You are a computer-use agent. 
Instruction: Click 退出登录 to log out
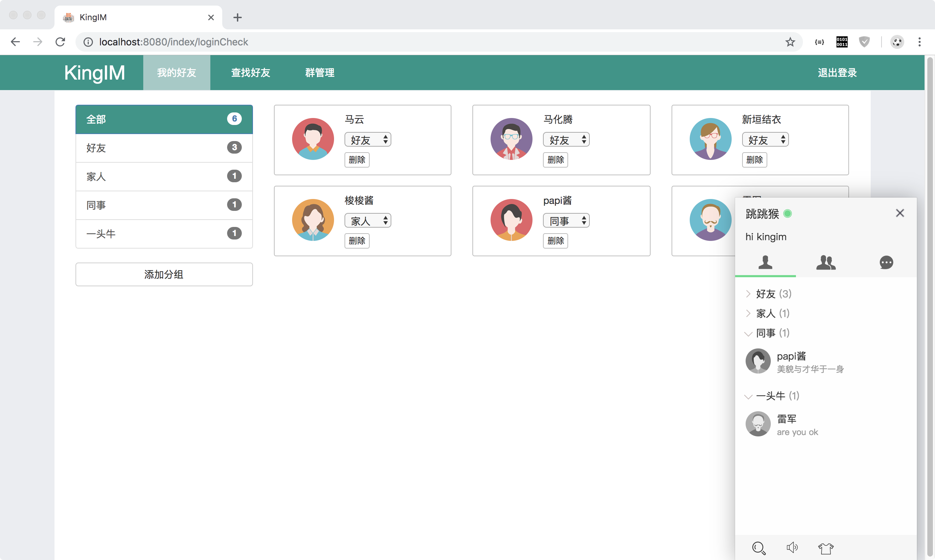837,73
